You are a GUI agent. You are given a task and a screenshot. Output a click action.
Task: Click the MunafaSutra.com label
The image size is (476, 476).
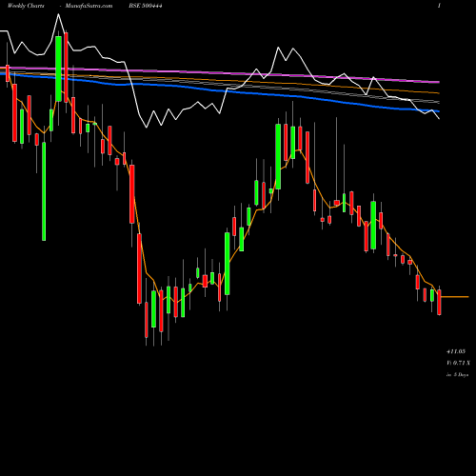[89, 6]
